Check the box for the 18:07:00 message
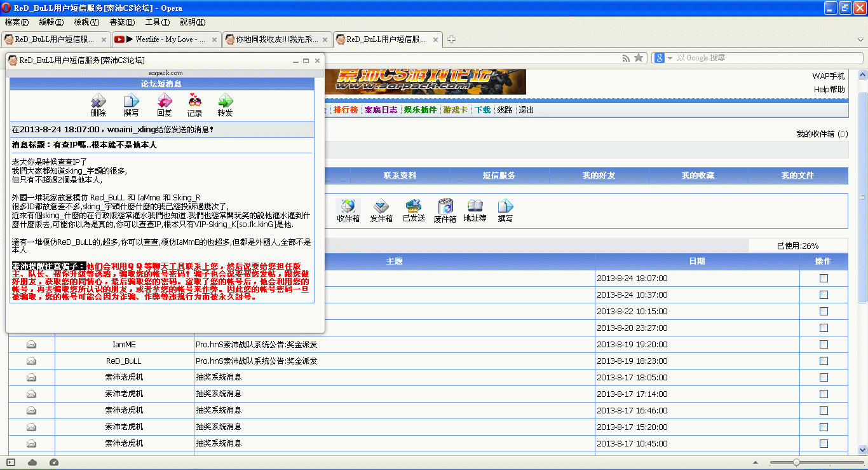Image resolution: width=868 pixels, height=470 pixels. click(824, 278)
